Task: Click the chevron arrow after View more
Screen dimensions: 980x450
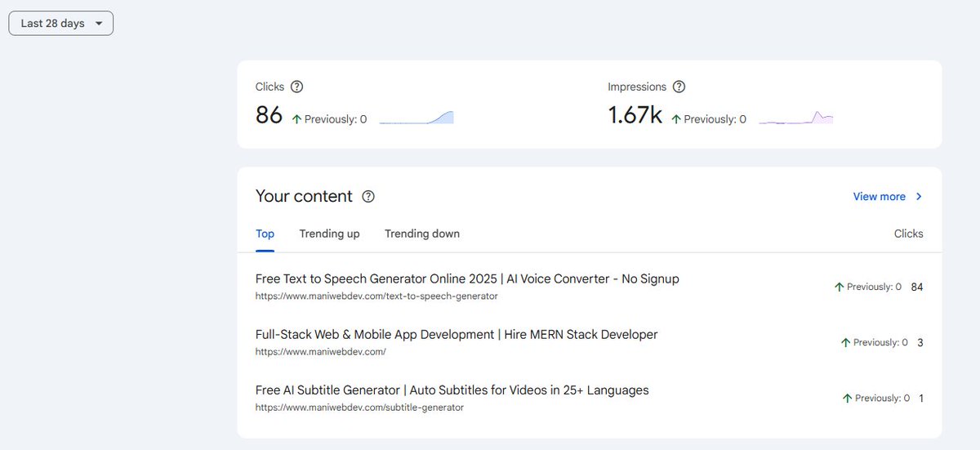Action: [x=919, y=196]
